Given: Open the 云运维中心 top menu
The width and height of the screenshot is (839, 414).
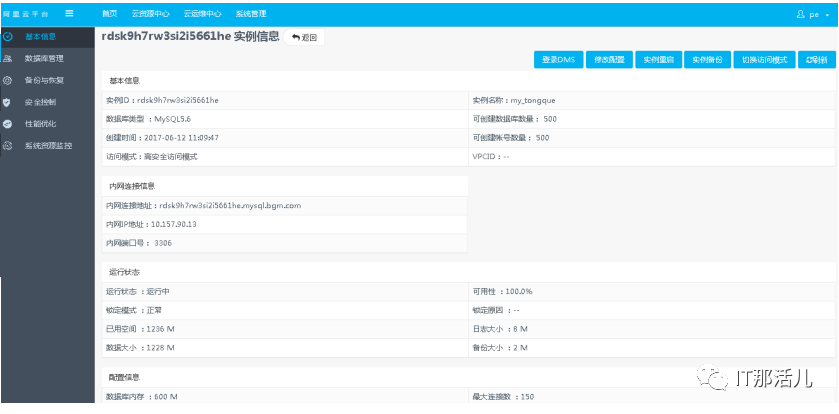Looking at the screenshot, I should click(202, 14).
